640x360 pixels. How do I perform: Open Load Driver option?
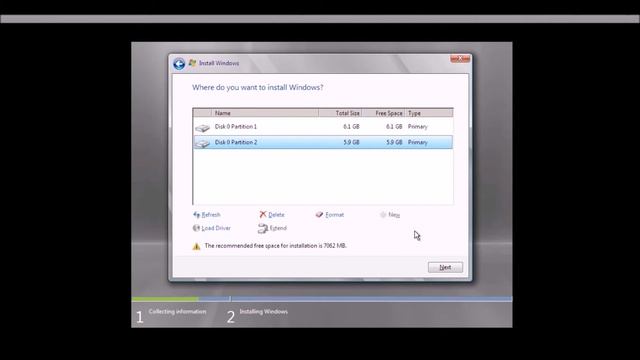tap(216, 228)
